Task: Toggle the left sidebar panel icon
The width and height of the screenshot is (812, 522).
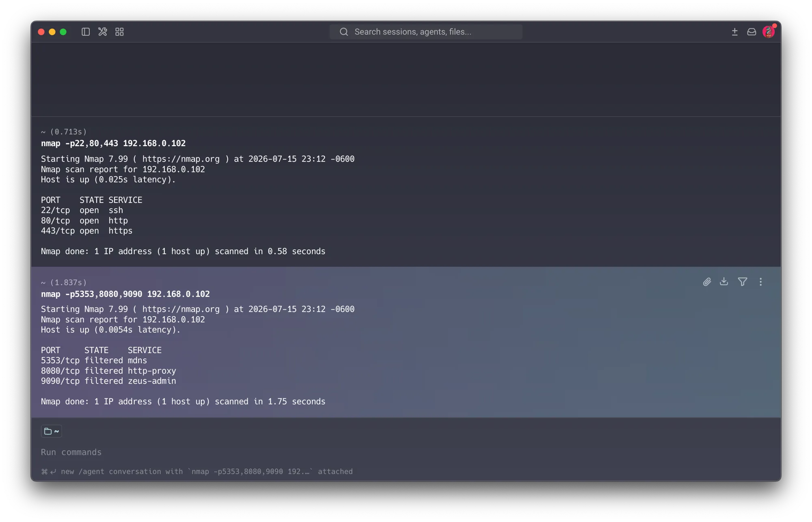Action: tap(85, 32)
